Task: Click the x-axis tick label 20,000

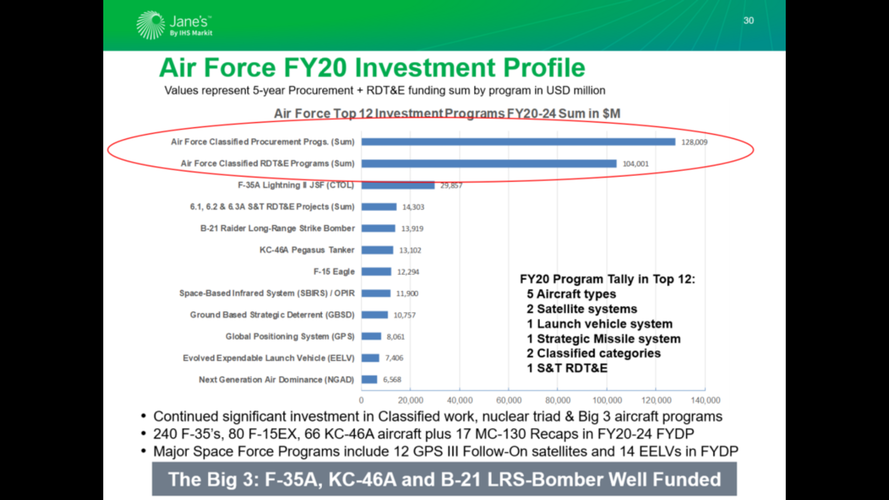Action: [x=410, y=400]
